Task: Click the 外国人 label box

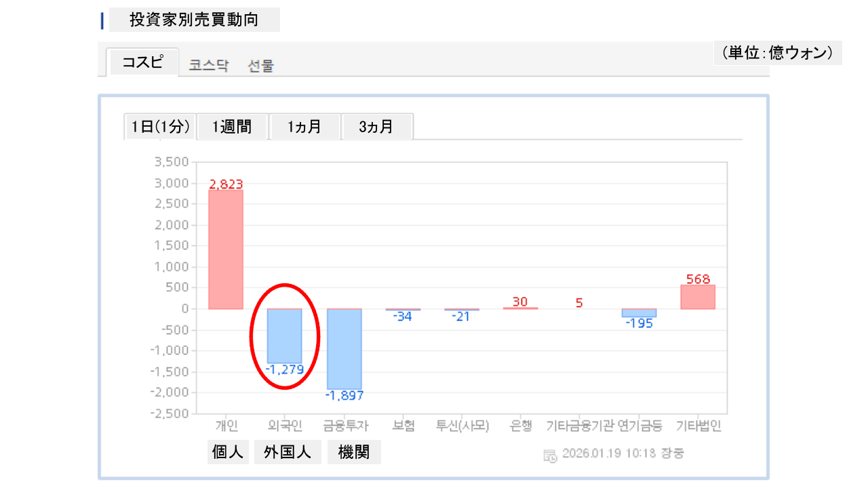Action: click(288, 452)
